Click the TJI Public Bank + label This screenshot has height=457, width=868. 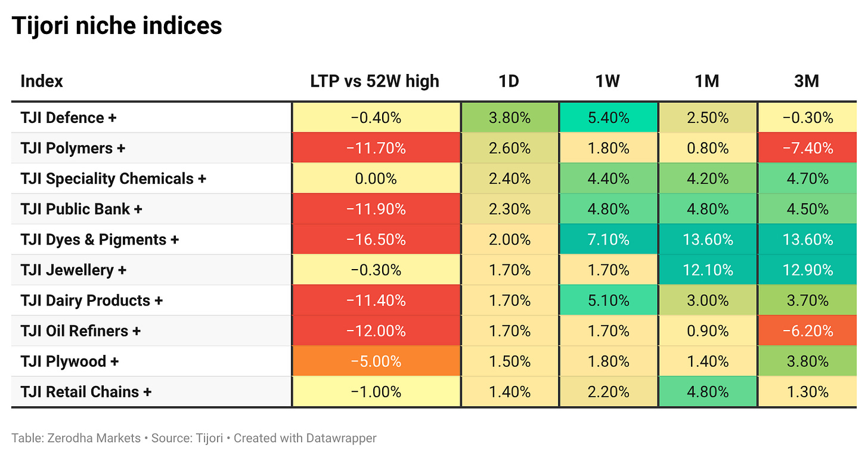click(x=82, y=209)
